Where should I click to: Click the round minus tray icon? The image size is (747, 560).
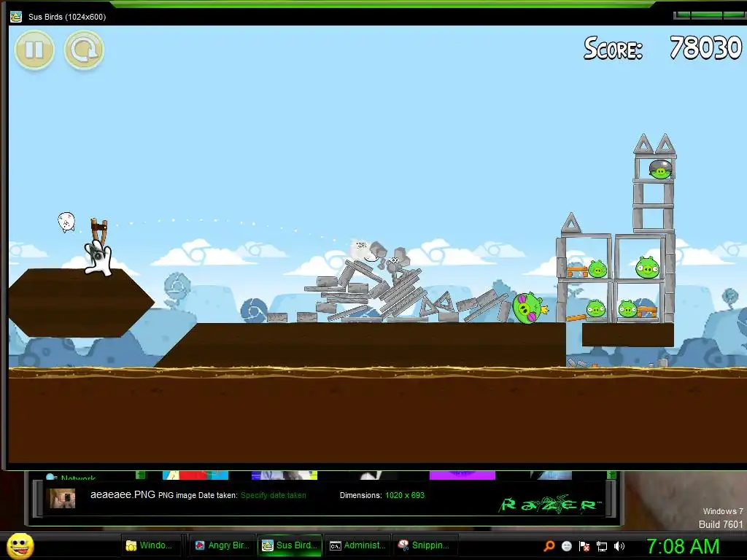[x=567, y=546]
